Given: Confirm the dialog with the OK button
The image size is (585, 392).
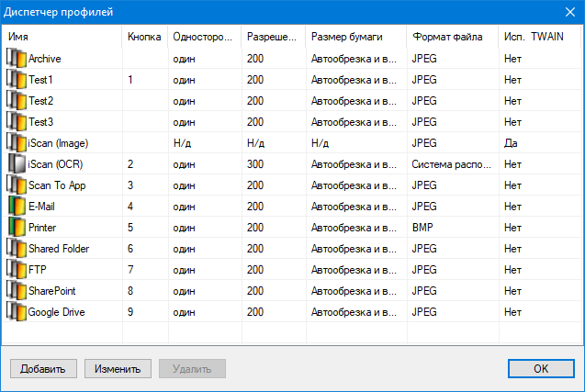Looking at the screenshot, I should point(541,369).
